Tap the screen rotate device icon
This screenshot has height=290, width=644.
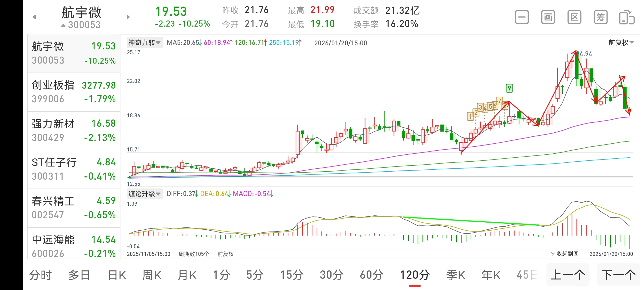click(627, 17)
